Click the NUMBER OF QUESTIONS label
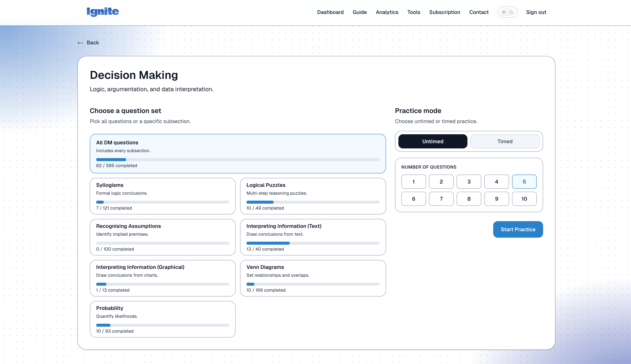 tap(429, 167)
